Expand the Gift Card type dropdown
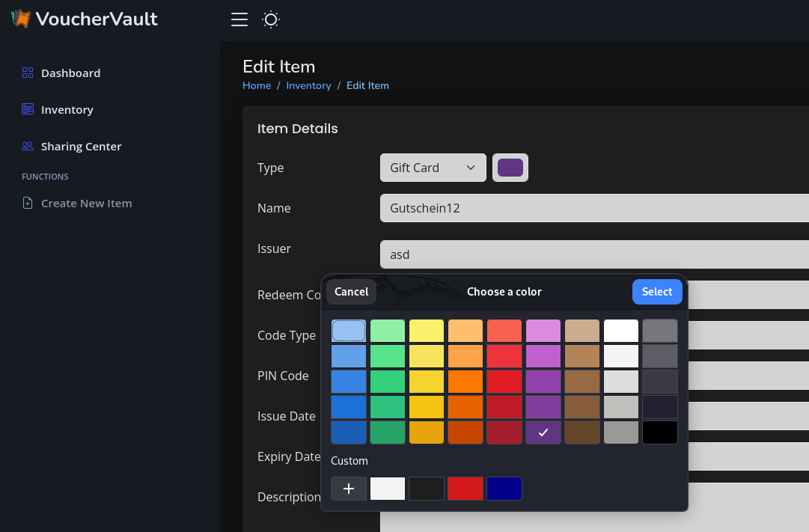The height and width of the screenshot is (532, 809). point(433,168)
